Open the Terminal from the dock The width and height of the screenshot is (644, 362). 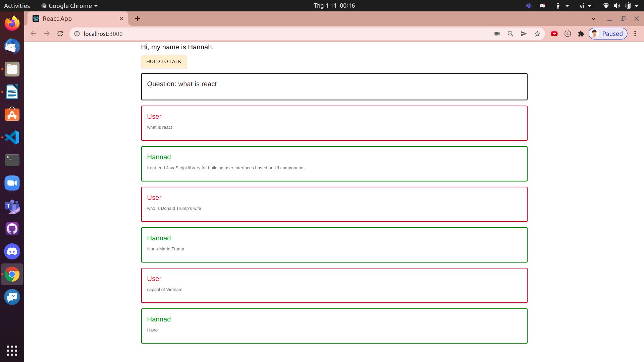click(12, 160)
